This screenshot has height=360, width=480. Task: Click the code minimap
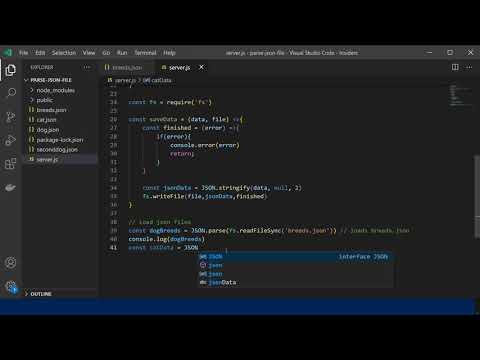click(460, 95)
